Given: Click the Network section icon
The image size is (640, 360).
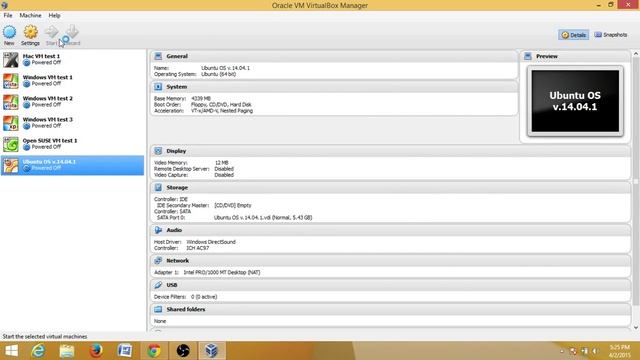Looking at the screenshot, I should click(x=158, y=260).
